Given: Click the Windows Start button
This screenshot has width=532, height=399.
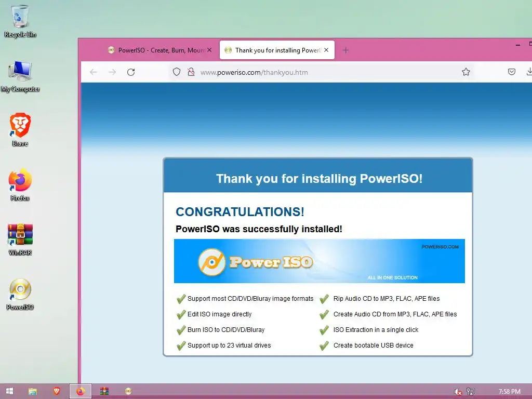Looking at the screenshot, I should pos(9,391).
